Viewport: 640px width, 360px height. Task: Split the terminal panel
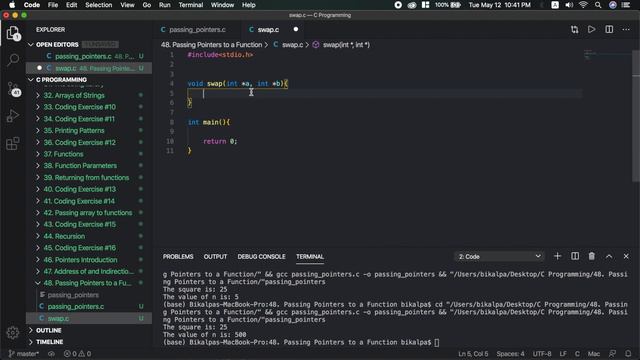click(575, 256)
